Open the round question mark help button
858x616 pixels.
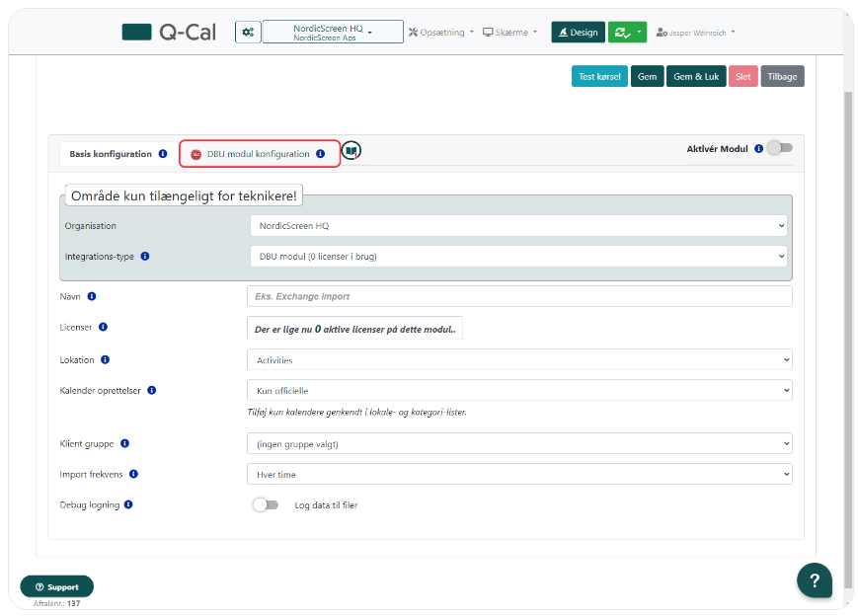tap(815, 579)
